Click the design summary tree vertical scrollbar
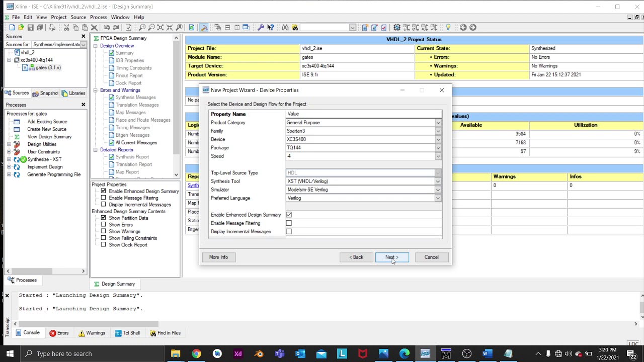This screenshot has height=362, width=644. 176,106
